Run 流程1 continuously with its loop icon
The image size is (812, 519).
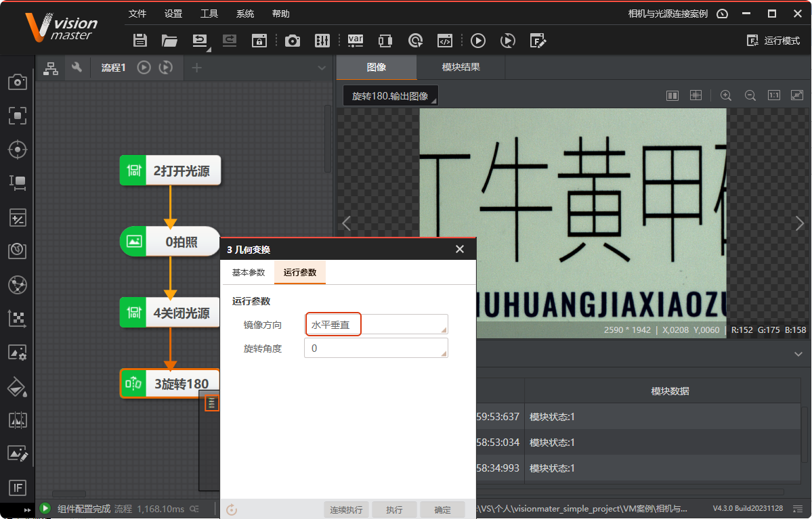point(166,67)
